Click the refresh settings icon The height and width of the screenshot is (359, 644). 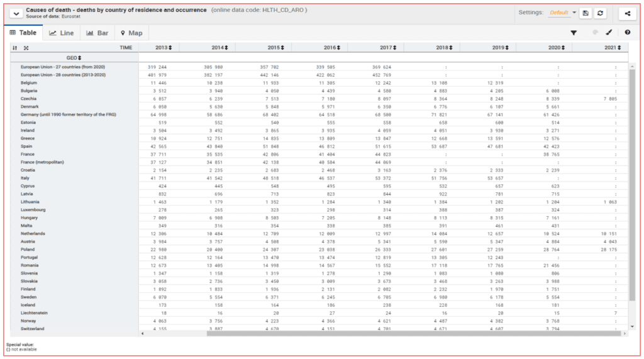coord(601,13)
